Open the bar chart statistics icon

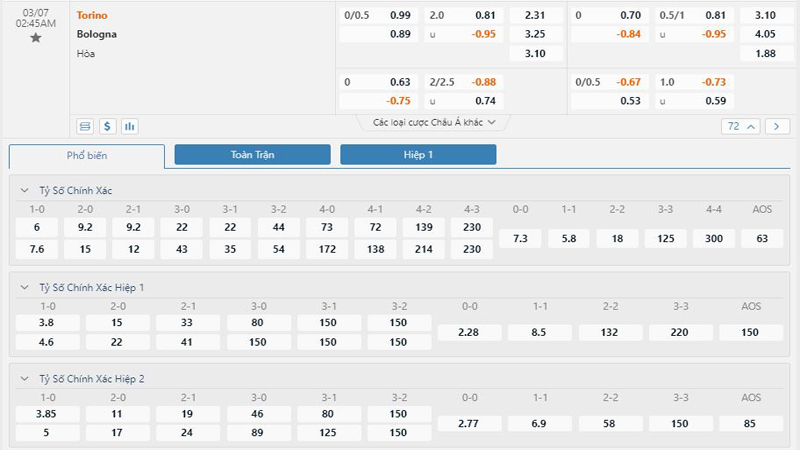click(x=130, y=126)
